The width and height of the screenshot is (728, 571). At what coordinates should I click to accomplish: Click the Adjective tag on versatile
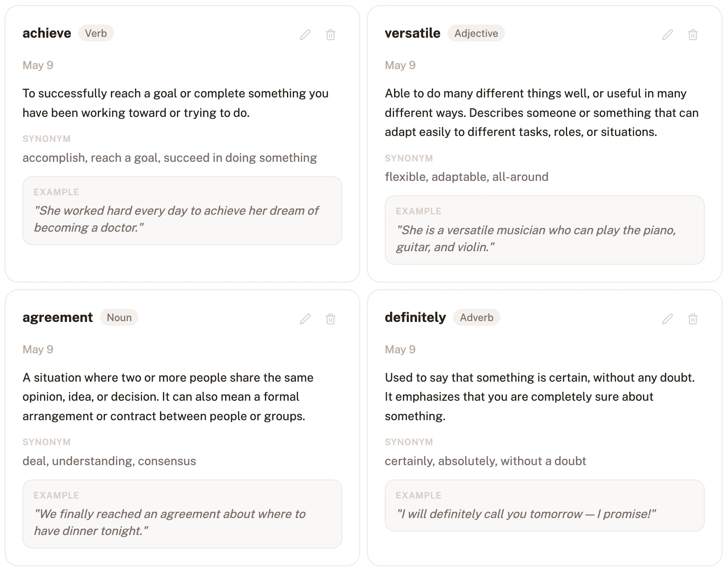coord(476,33)
